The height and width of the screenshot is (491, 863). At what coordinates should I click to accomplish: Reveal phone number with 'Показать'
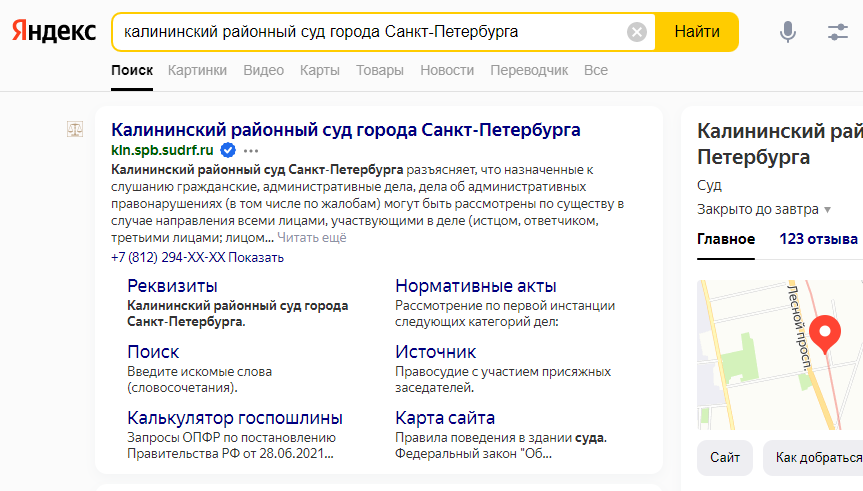(x=256, y=258)
